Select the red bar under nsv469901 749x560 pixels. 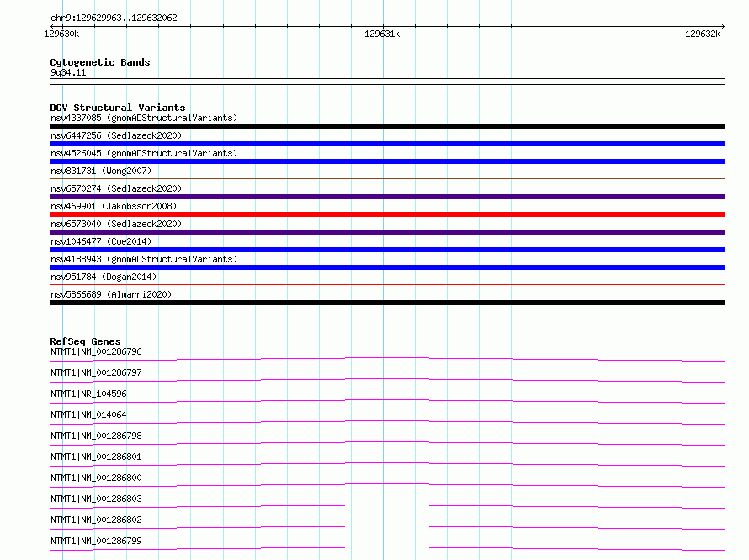(x=387, y=214)
